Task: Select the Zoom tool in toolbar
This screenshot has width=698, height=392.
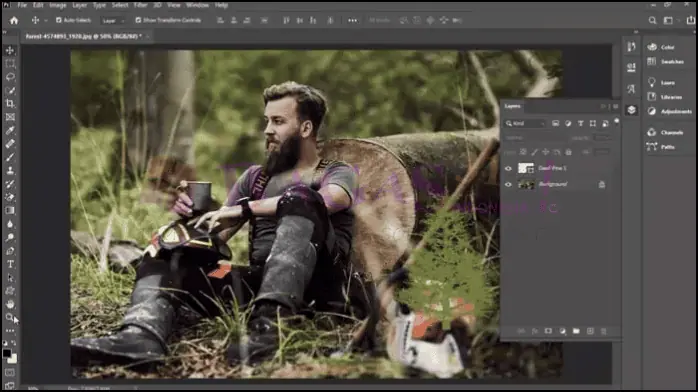Action: (10, 317)
